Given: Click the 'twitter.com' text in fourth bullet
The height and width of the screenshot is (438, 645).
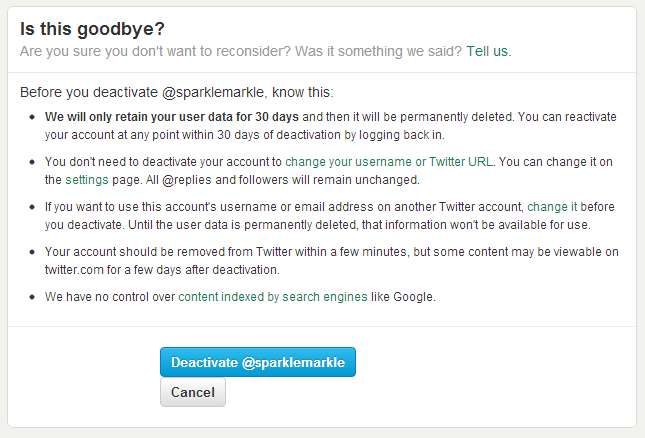Looking at the screenshot, I should pos(80,270).
